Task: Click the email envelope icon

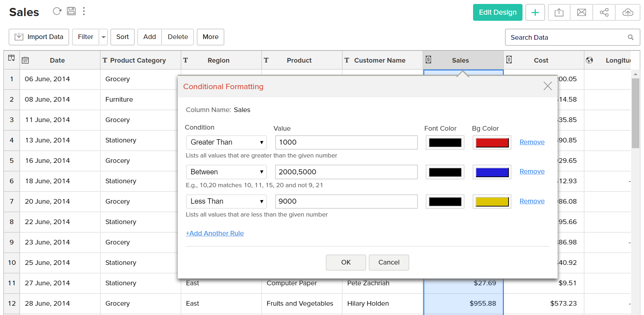Action: pyautogui.click(x=581, y=13)
